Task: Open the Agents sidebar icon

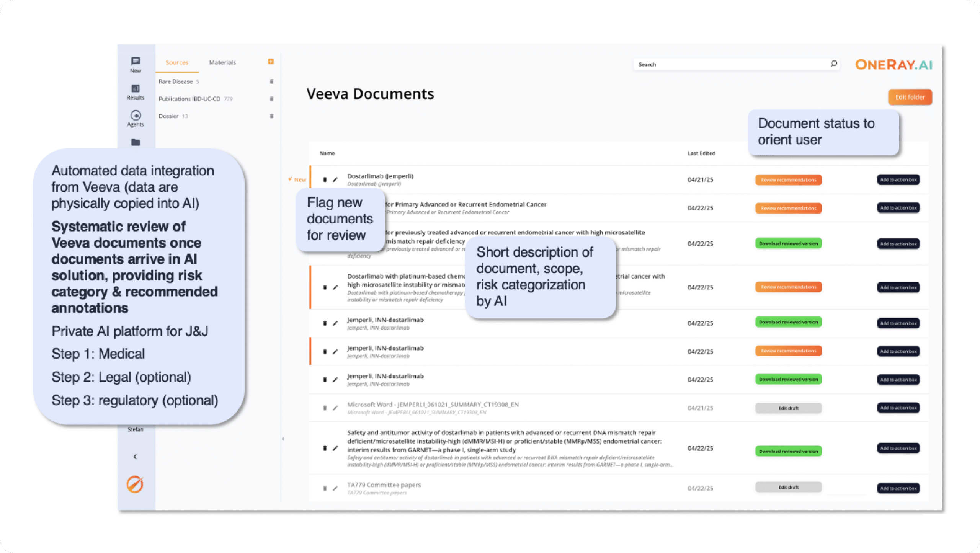Action: coord(135,115)
